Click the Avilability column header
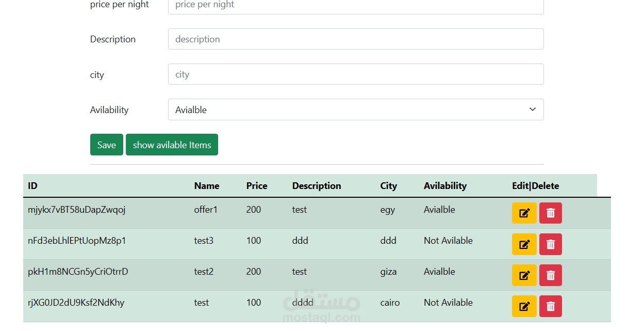This screenshot has width=644, height=331. [x=445, y=186]
